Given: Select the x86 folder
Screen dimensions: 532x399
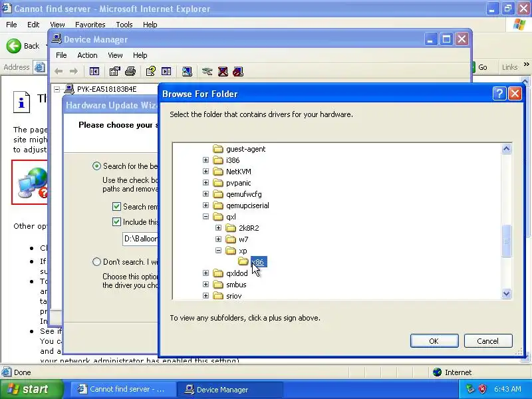Looking at the screenshot, I should 259,262.
